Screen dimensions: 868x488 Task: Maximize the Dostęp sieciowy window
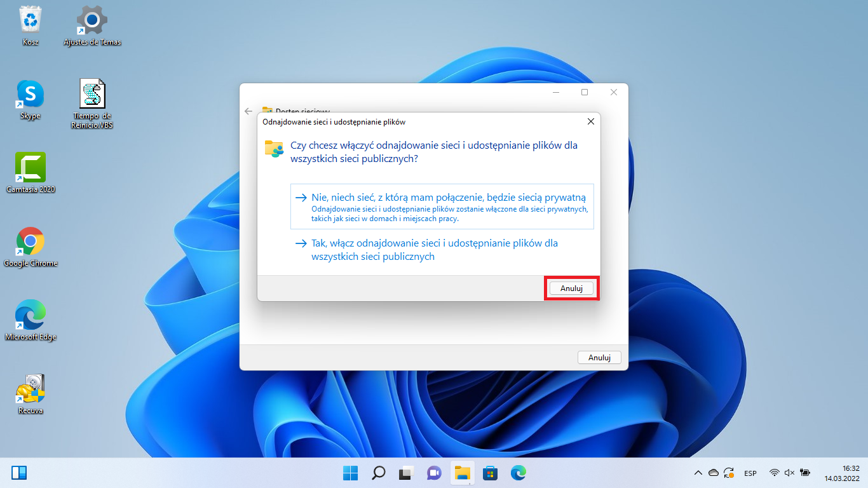point(585,92)
